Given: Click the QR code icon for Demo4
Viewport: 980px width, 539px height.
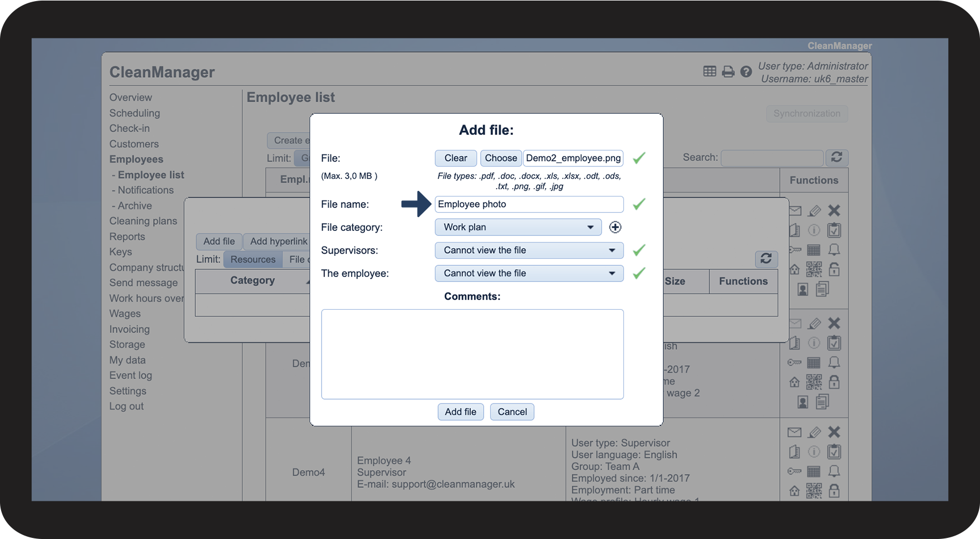Looking at the screenshot, I should (814, 491).
